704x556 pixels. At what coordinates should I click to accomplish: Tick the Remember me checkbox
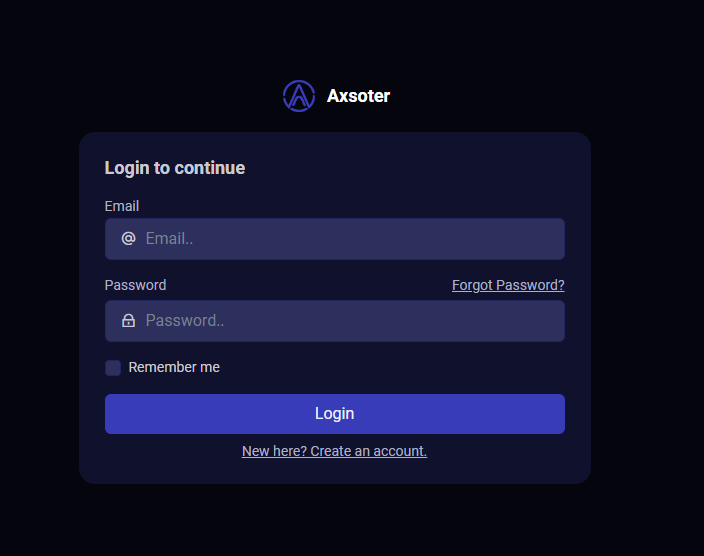(113, 368)
